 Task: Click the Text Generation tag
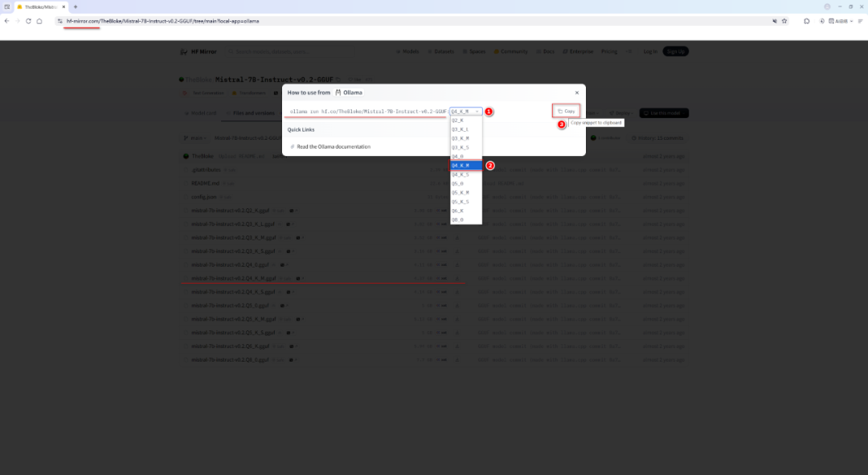click(x=205, y=93)
